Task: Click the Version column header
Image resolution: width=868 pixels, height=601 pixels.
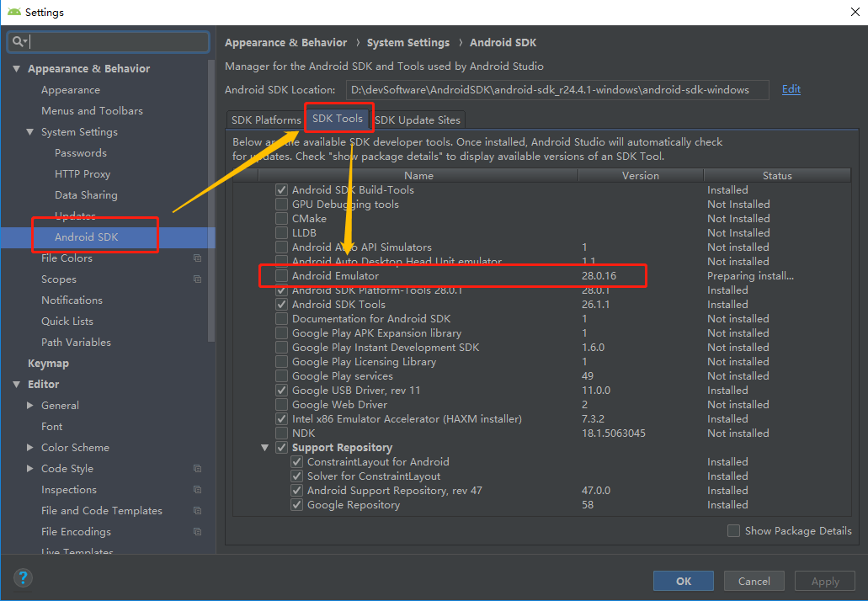Action: pos(641,175)
